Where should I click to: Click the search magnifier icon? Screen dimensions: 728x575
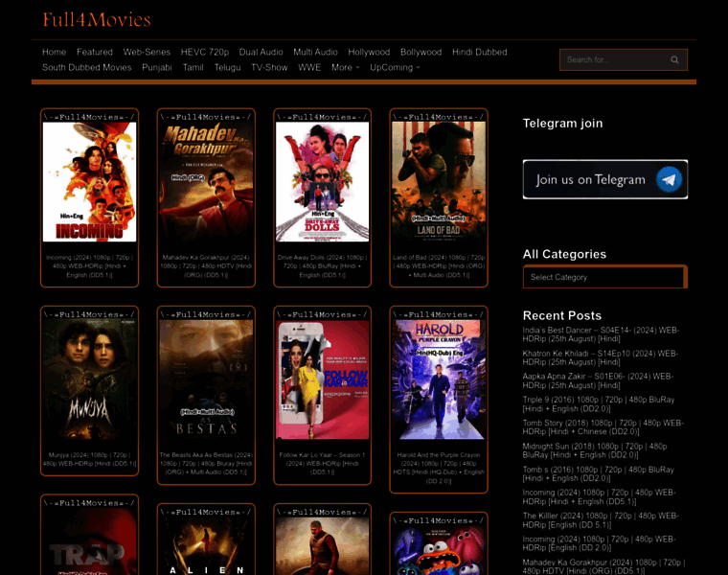(x=674, y=60)
